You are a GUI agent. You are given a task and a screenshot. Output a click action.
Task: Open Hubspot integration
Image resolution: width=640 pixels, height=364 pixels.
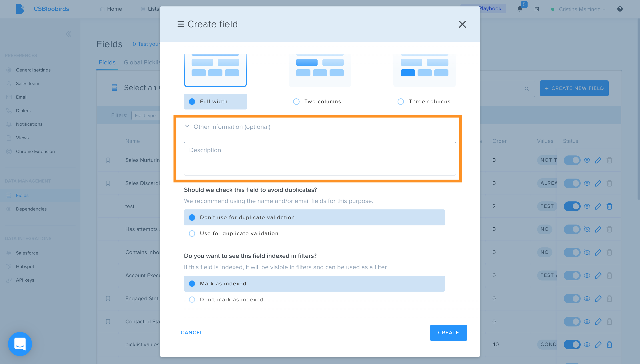(25, 267)
